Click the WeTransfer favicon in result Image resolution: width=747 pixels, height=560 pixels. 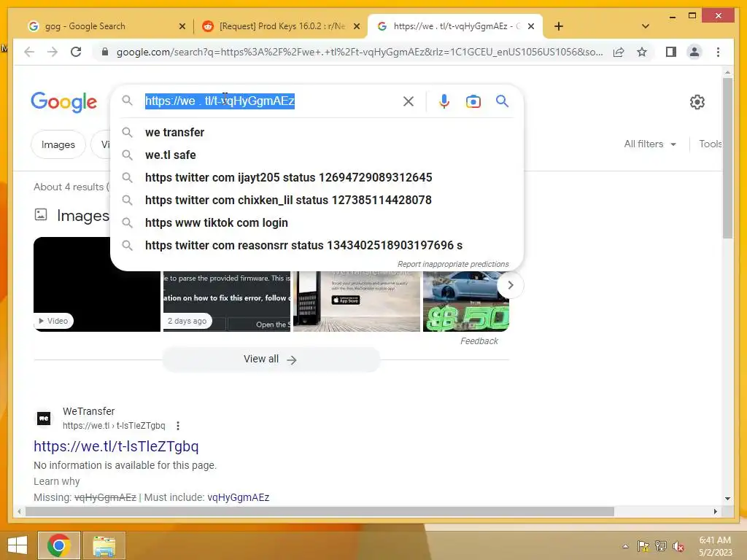[x=44, y=419]
